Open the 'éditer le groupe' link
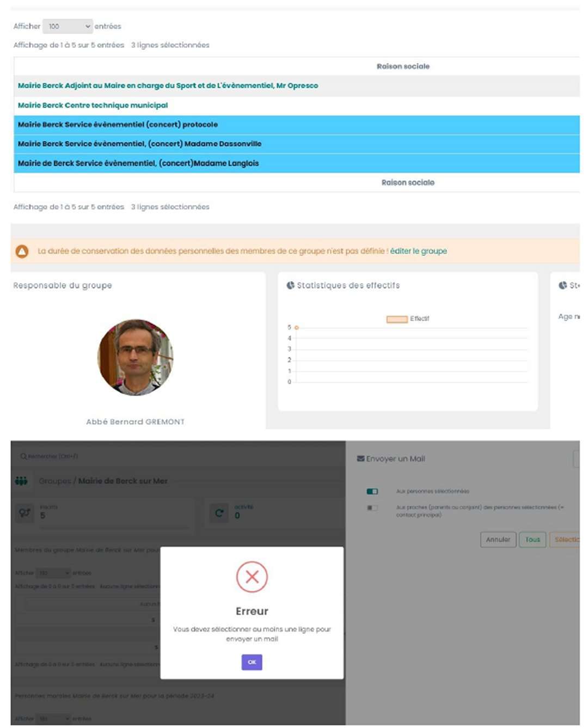Screen dimensions: 588x728 pyautogui.click(x=418, y=251)
